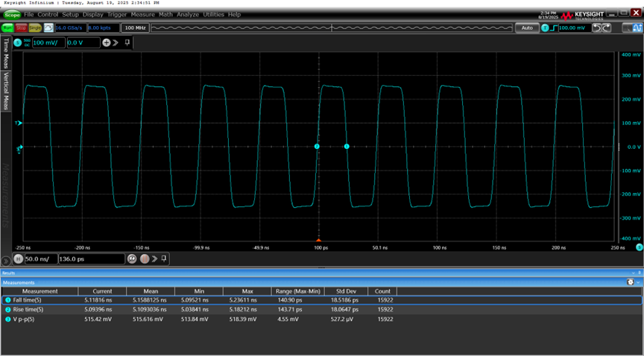644x356 pixels.
Task: Expand the left sidebar with double-chevron
Action: 6,261
